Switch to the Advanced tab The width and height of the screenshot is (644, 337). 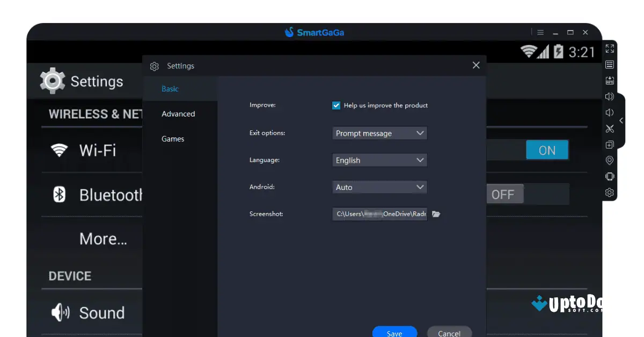(x=178, y=114)
